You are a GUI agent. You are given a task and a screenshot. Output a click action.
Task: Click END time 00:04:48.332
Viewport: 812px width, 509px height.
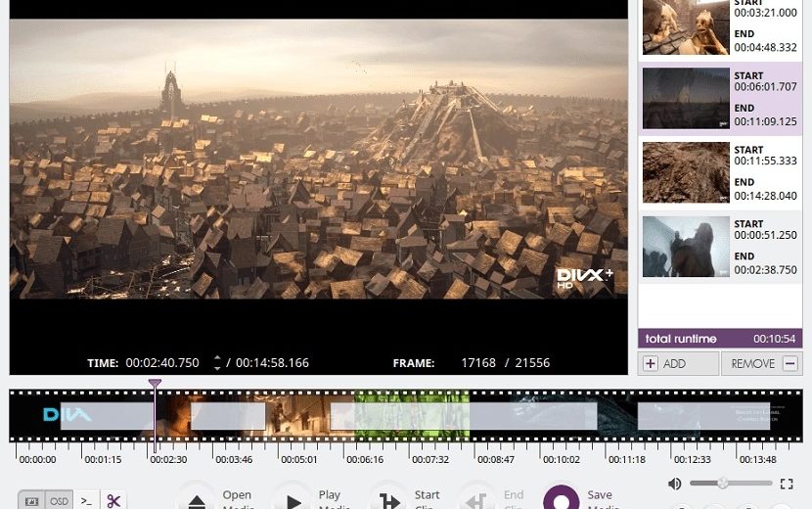pos(765,47)
